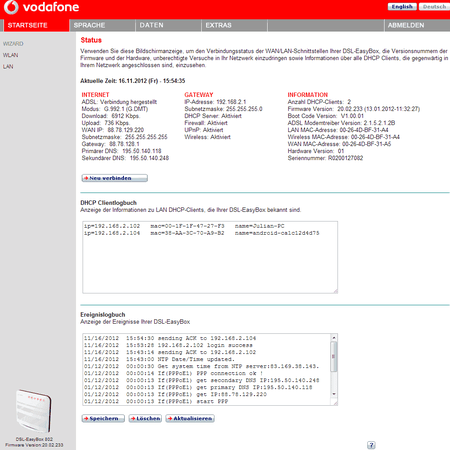Click the DSL-EasyBox router image
Viewport: 450px width, 450px height.
[x=34, y=411]
